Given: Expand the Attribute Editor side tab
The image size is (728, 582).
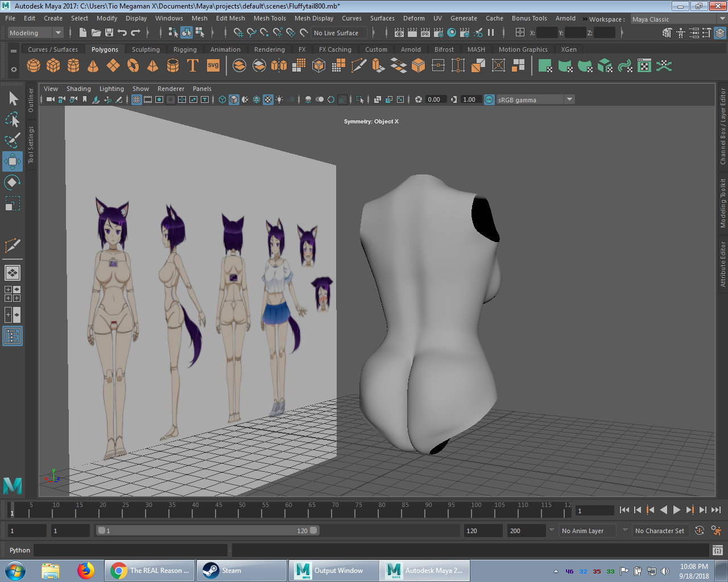Looking at the screenshot, I should click(723, 264).
